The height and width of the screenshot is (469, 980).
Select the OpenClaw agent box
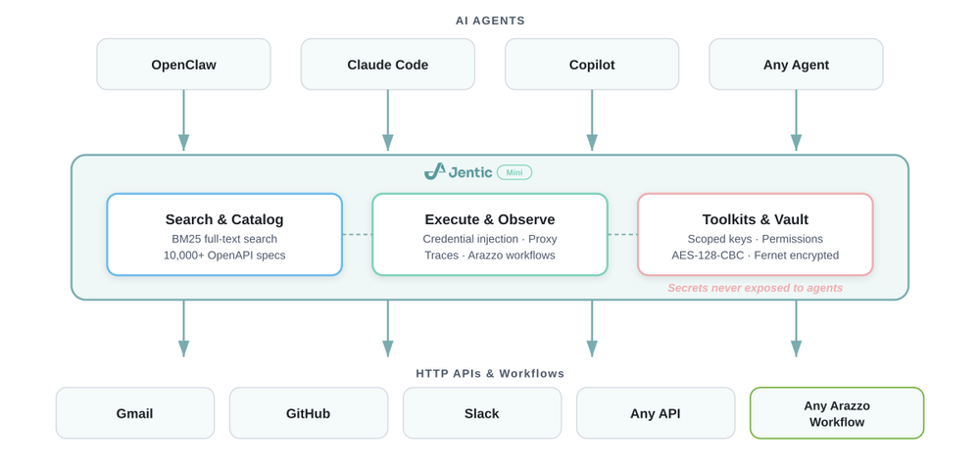pos(184,65)
